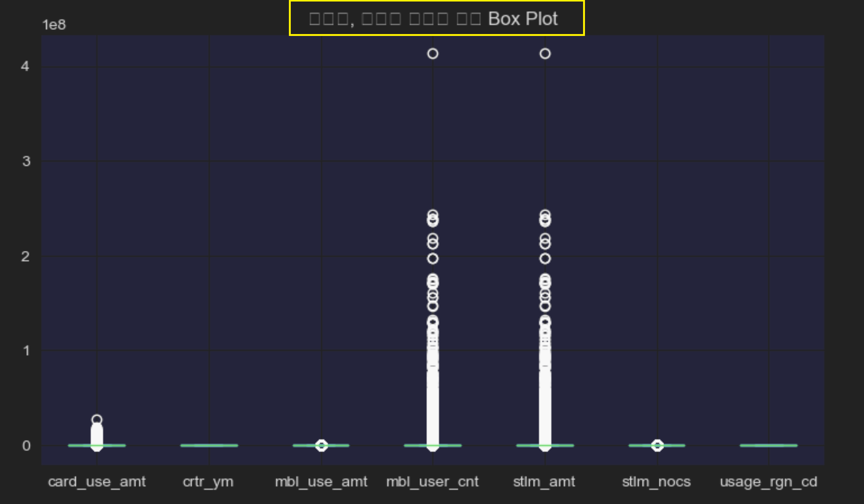Click the crtr_ym x-axis label

click(x=208, y=482)
